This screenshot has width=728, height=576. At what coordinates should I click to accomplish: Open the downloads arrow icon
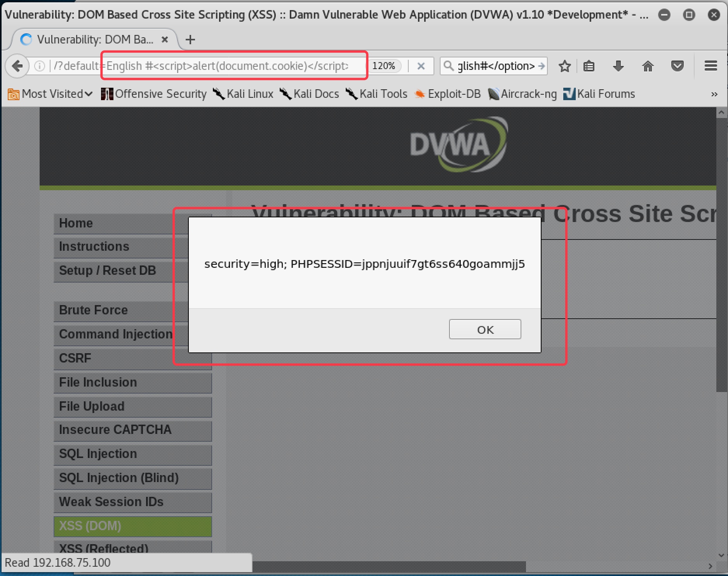pos(618,66)
